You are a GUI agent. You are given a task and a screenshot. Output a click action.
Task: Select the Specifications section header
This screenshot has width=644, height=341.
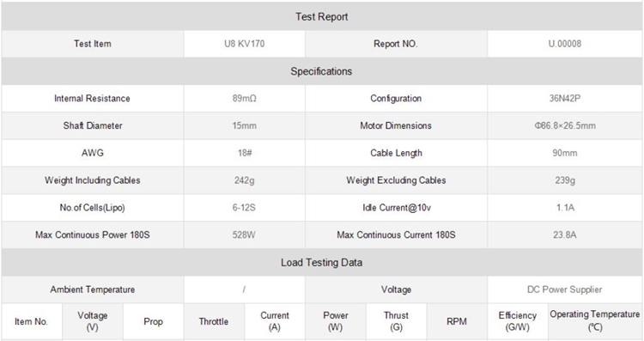(x=322, y=71)
